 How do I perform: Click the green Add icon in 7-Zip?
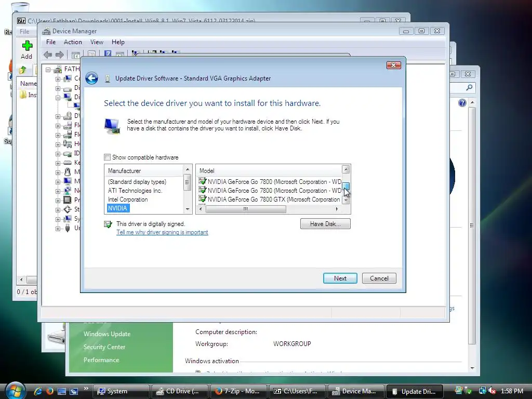(x=27, y=46)
